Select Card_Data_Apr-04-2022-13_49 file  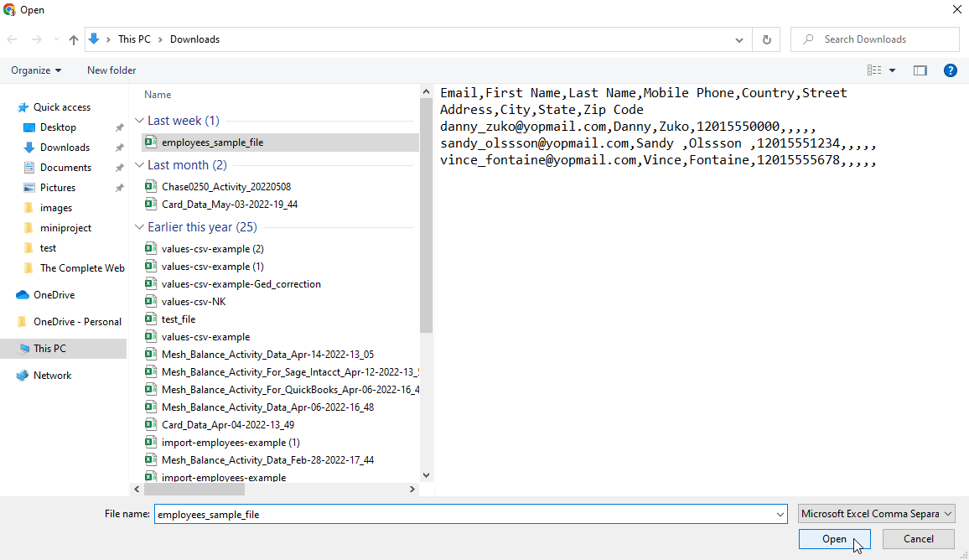(228, 425)
